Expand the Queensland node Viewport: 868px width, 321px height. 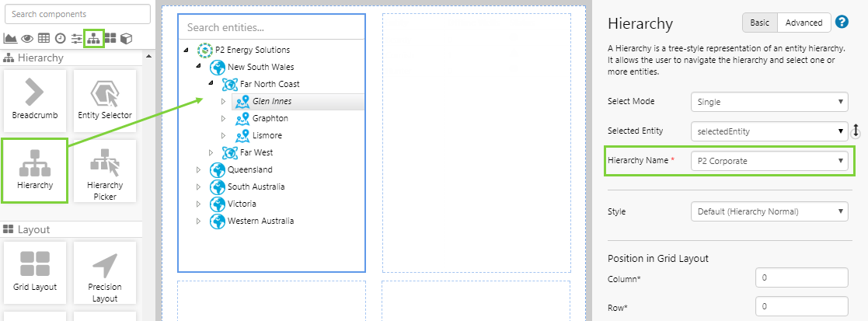click(198, 170)
